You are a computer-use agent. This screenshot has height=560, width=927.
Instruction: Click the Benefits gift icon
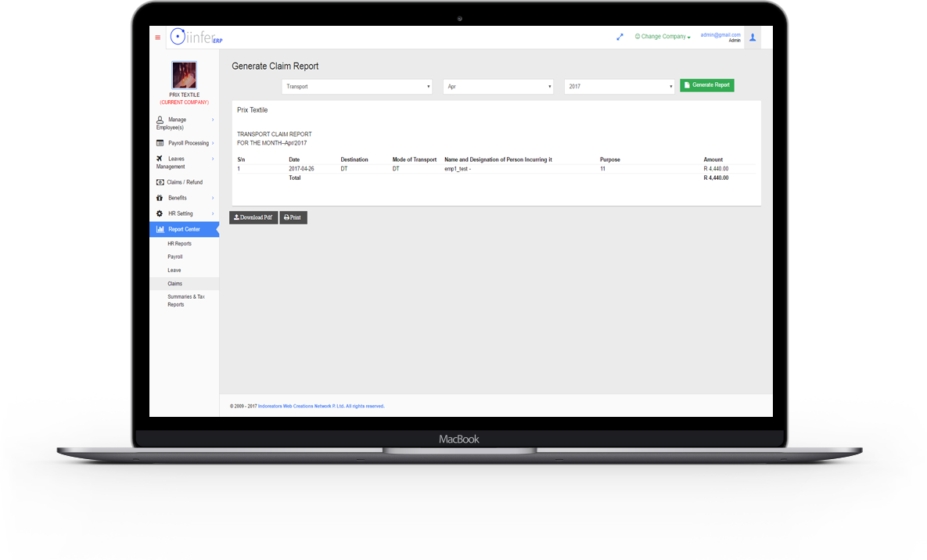point(160,198)
